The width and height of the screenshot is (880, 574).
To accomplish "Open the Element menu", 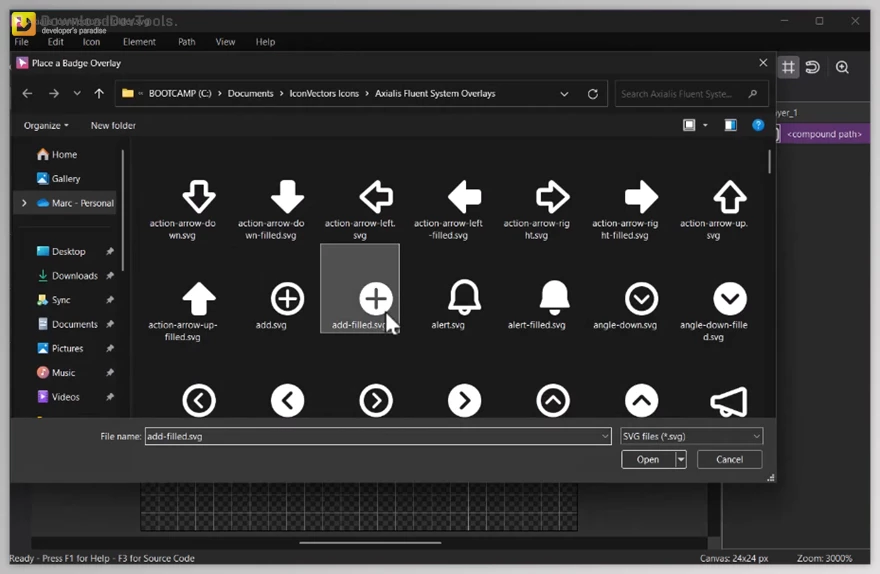I will 139,42.
